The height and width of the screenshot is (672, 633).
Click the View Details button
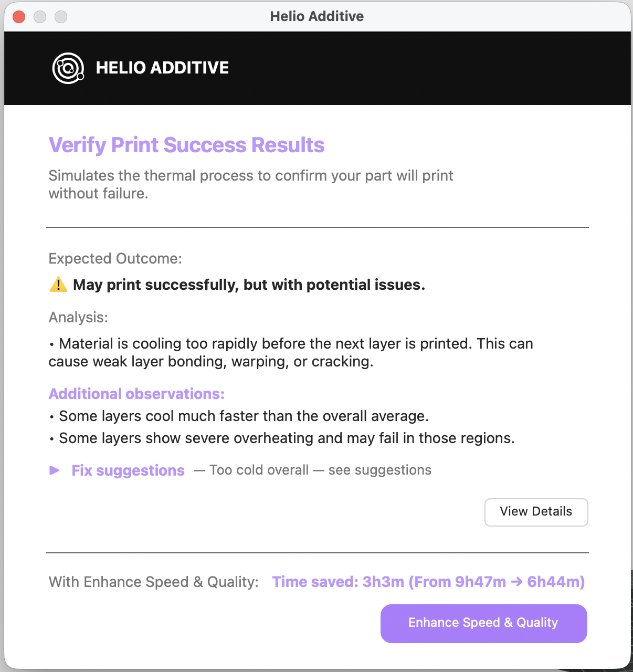click(536, 512)
